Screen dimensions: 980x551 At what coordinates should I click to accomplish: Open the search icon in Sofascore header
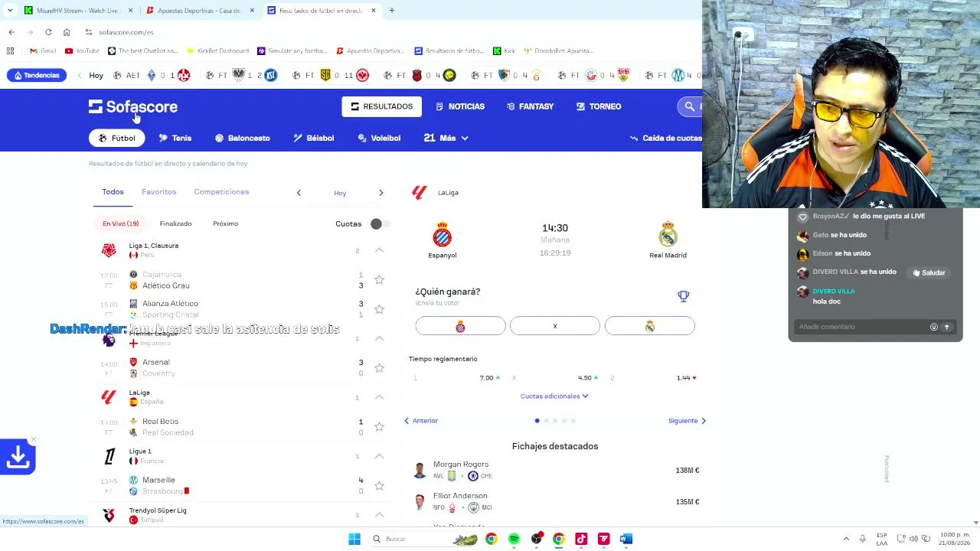pyautogui.click(x=689, y=106)
